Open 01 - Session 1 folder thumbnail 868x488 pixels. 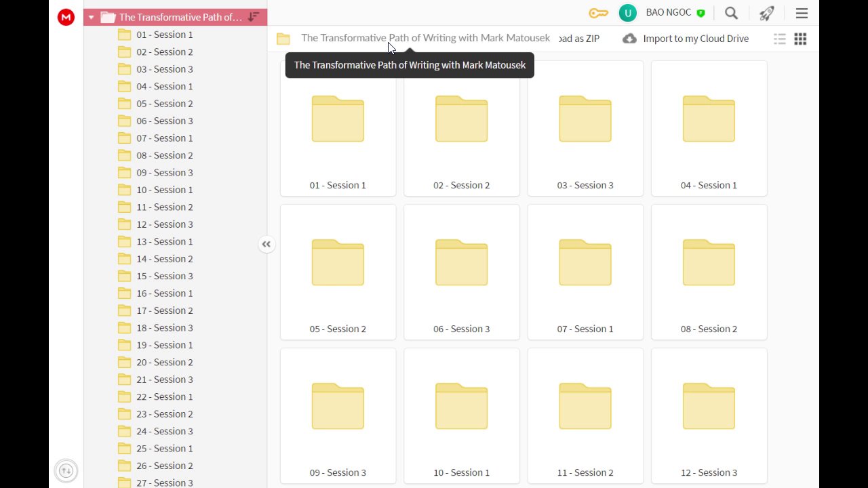tap(338, 128)
